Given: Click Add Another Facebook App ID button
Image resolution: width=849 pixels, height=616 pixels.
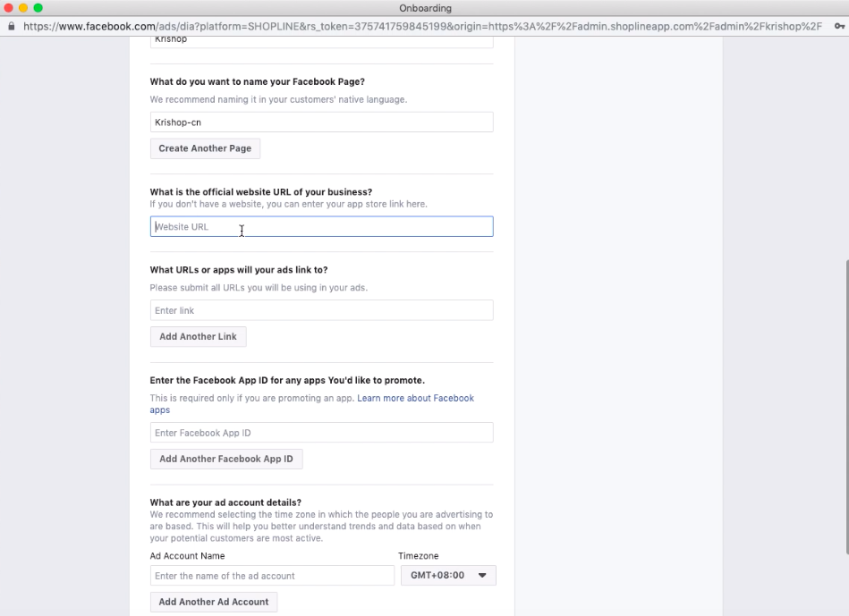Looking at the screenshot, I should pos(226,459).
